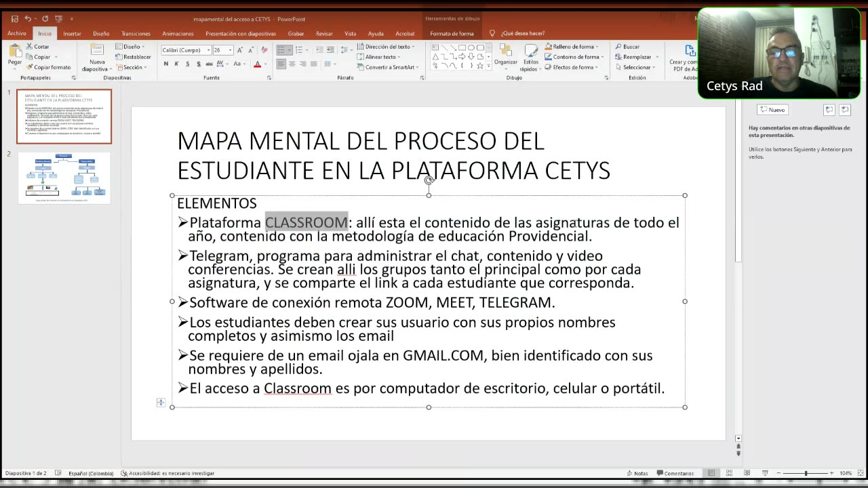Toggle underline formatting S
Screen dimensions: 868x488
click(x=188, y=64)
